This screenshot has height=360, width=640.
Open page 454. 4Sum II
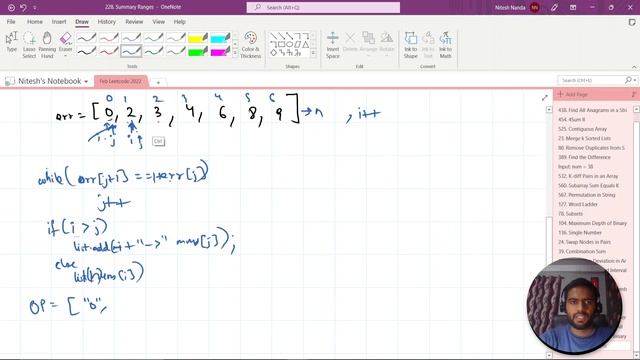click(x=571, y=120)
